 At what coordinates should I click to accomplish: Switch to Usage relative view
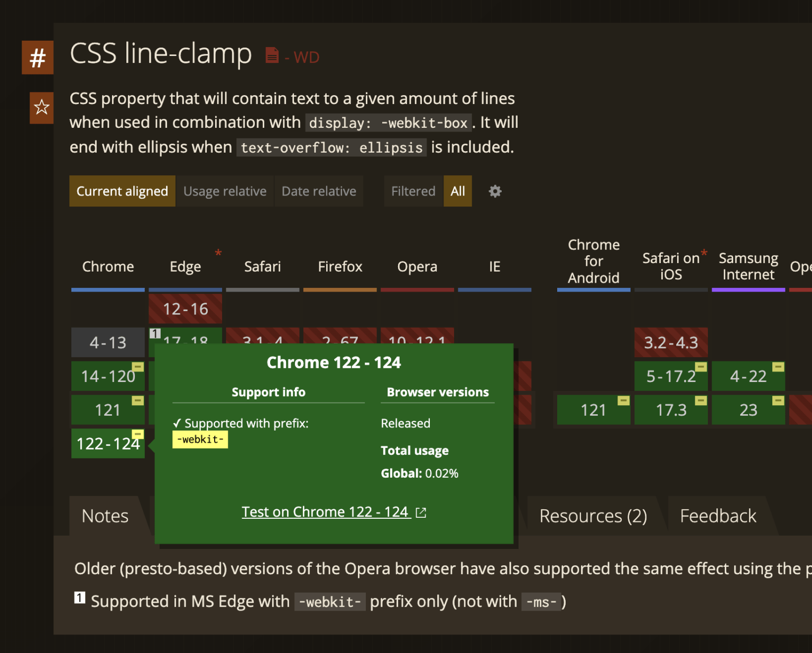pos(225,191)
